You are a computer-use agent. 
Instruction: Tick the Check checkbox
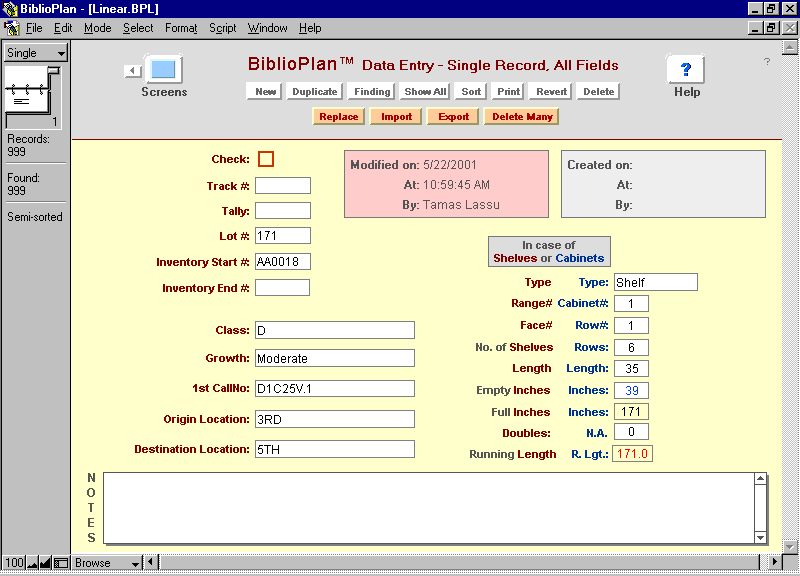[266, 159]
